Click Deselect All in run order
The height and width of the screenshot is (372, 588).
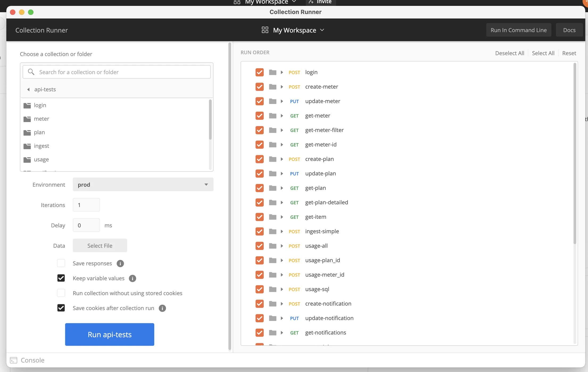(x=510, y=53)
